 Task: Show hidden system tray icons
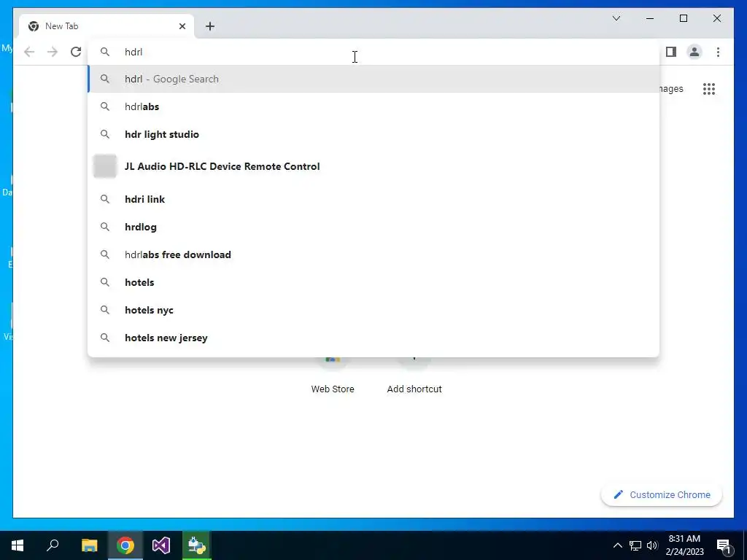point(617,545)
